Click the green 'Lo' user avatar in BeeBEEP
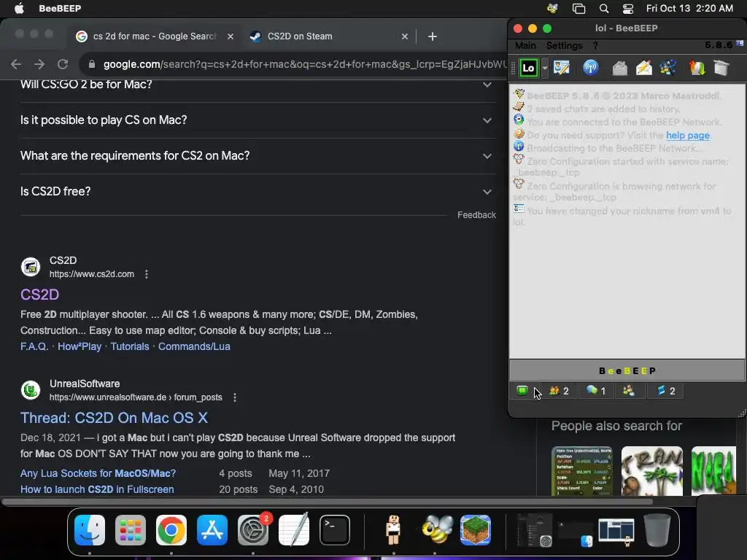Viewport: 747px width, 560px height. tap(528, 68)
